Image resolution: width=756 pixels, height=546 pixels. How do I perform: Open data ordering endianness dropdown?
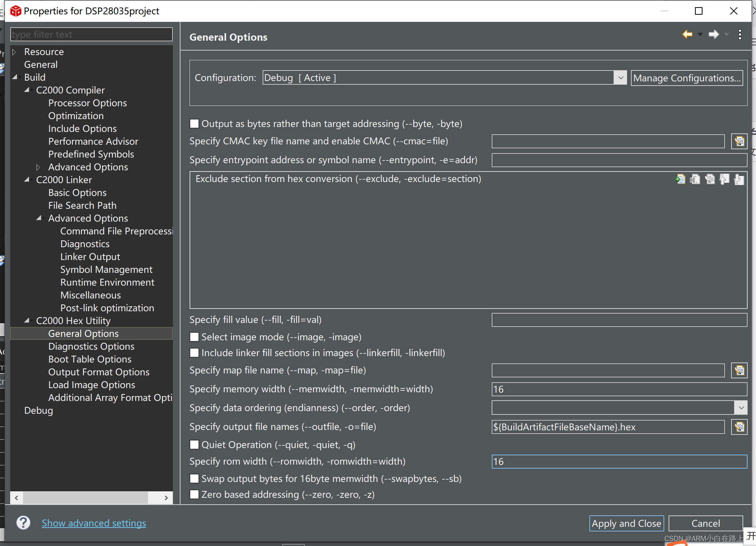tap(741, 408)
